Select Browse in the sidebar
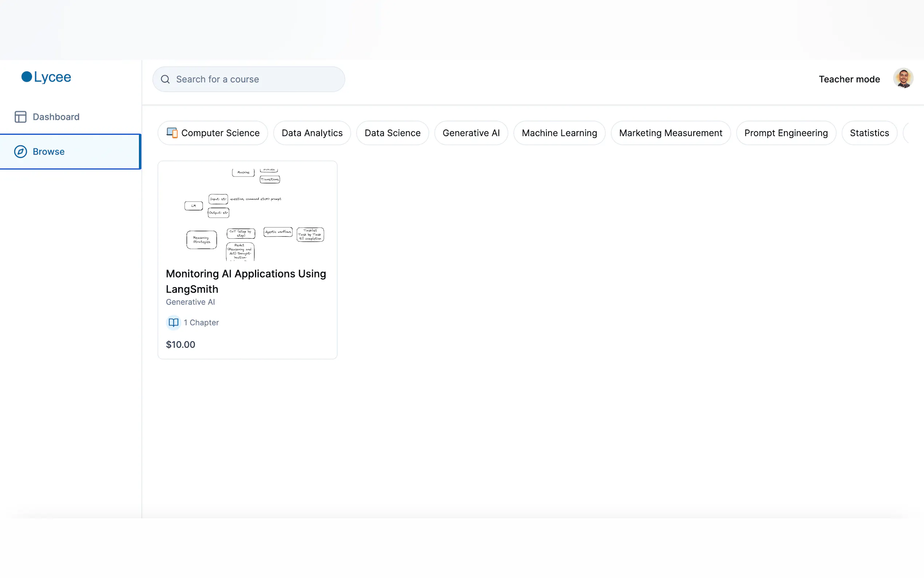Screen dimensions: 924x578 pos(48,151)
